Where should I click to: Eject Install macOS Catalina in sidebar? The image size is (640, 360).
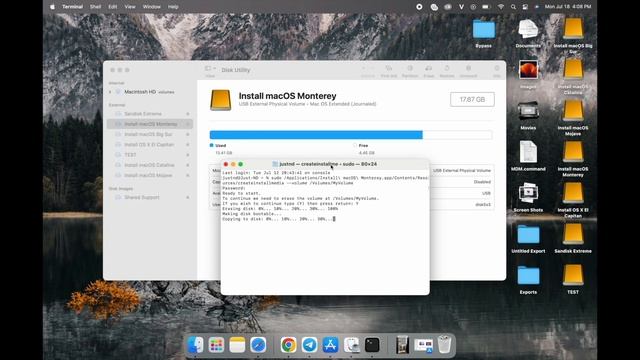pos(188,165)
